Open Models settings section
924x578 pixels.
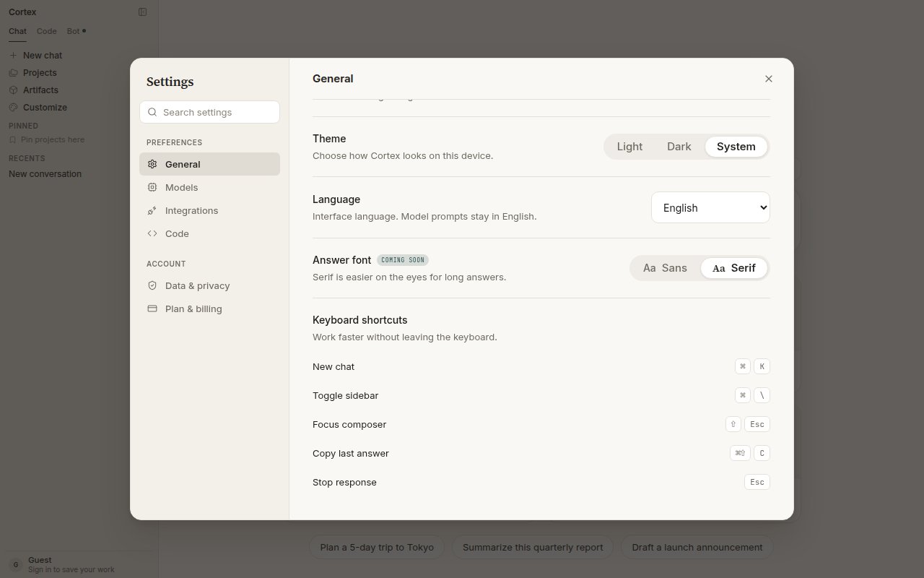tap(209, 187)
